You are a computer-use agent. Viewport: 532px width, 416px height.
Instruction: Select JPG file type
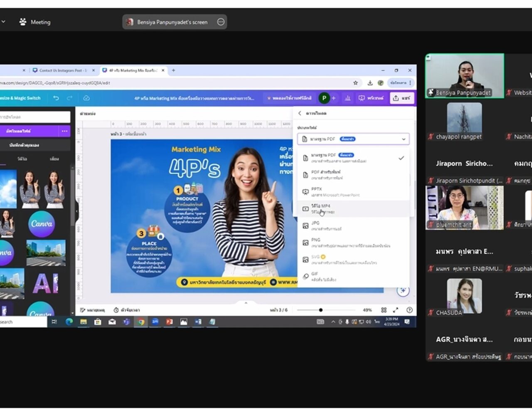click(353, 226)
